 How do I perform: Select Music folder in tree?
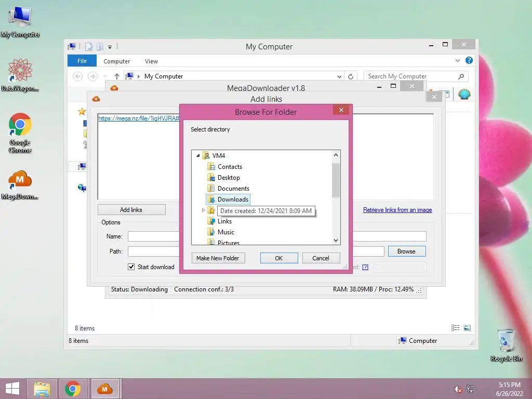click(x=225, y=232)
